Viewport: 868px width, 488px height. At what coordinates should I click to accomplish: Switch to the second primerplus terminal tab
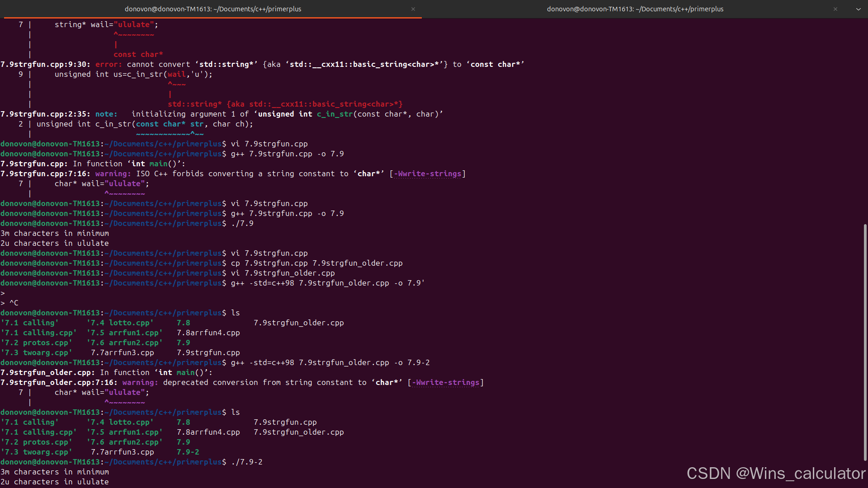[x=635, y=9]
